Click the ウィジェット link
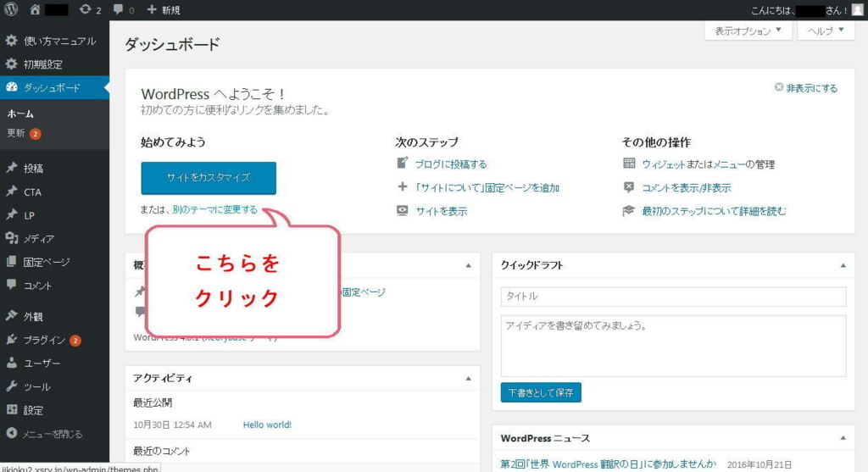 (x=663, y=164)
